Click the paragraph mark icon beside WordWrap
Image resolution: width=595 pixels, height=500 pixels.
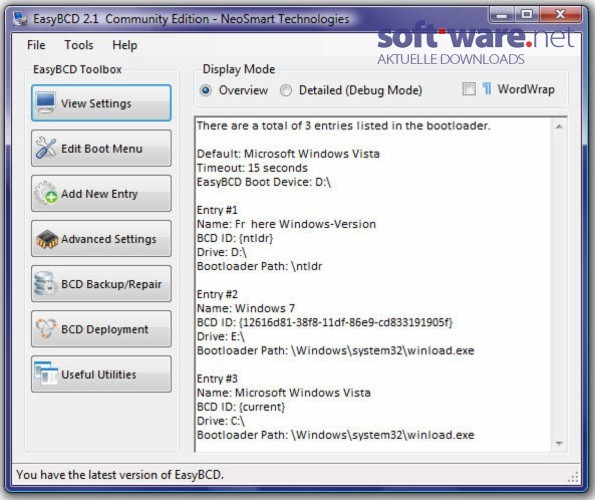[x=487, y=89]
